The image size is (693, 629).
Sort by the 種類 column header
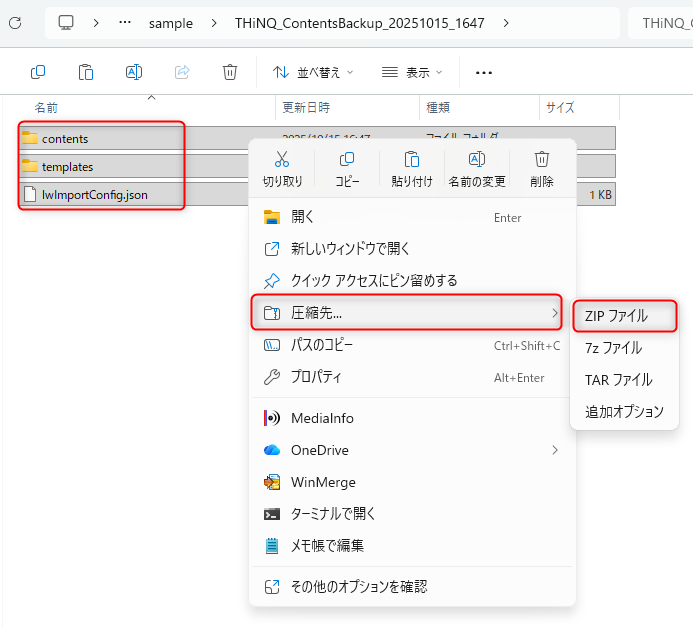tap(438, 107)
